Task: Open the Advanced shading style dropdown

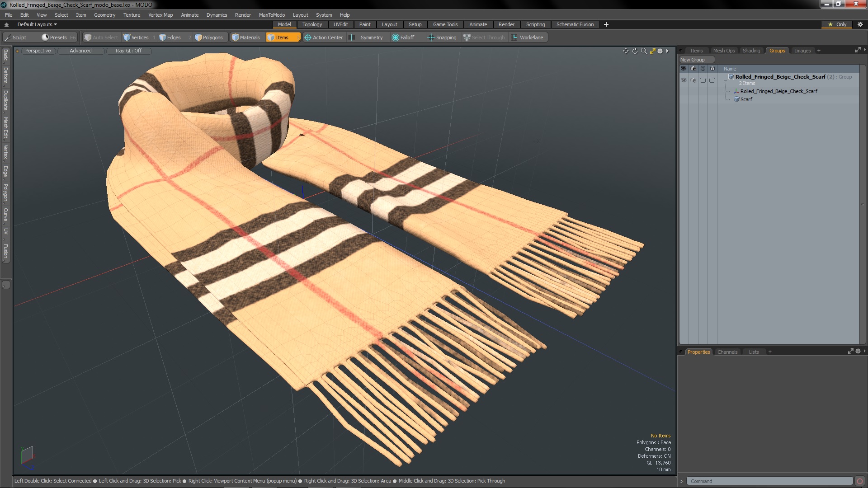Action: [80, 51]
